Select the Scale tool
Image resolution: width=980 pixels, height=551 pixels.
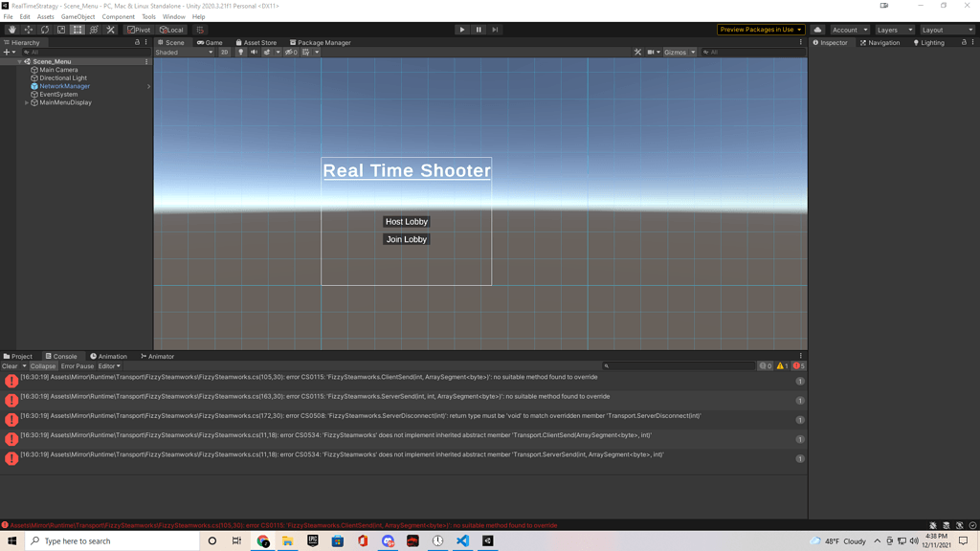point(59,30)
